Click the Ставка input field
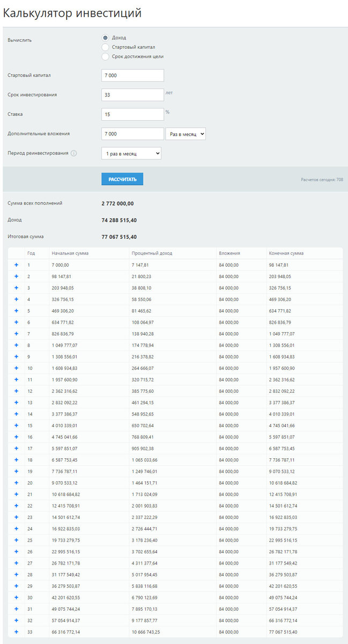 point(132,114)
